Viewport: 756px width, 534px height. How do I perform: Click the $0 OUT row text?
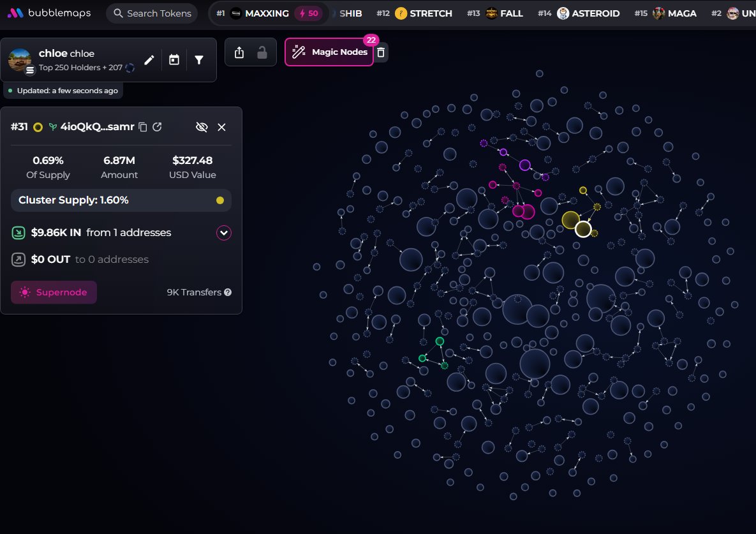(x=90, y=259)
